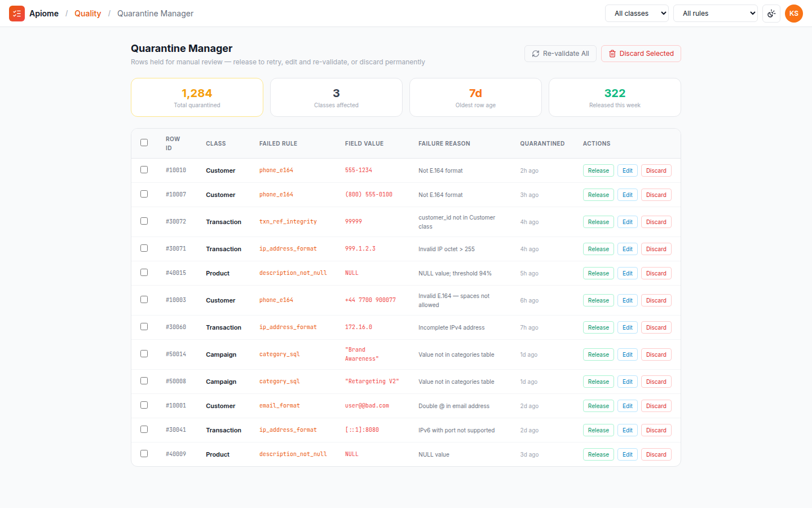Click field value [::1]:8080

click(362, 430)
